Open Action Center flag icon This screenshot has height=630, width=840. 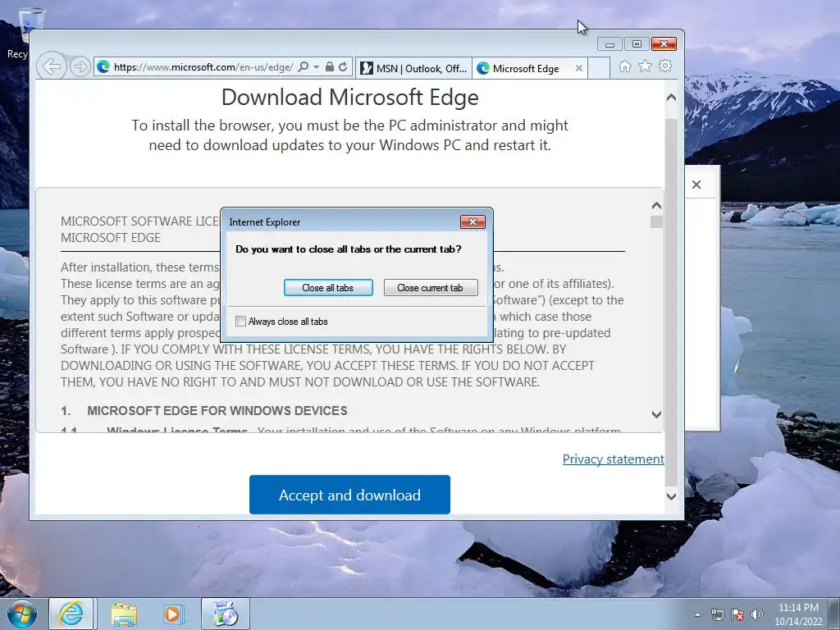pos(737,614)
